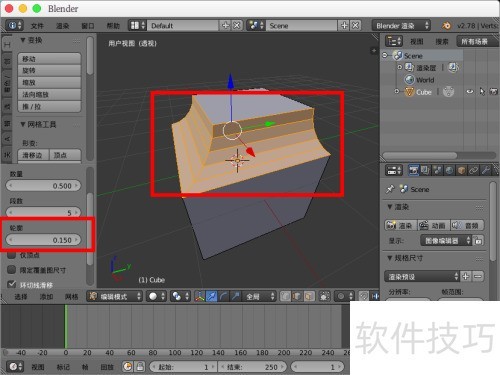Switch to Scene properties tab

click(437, 170)
